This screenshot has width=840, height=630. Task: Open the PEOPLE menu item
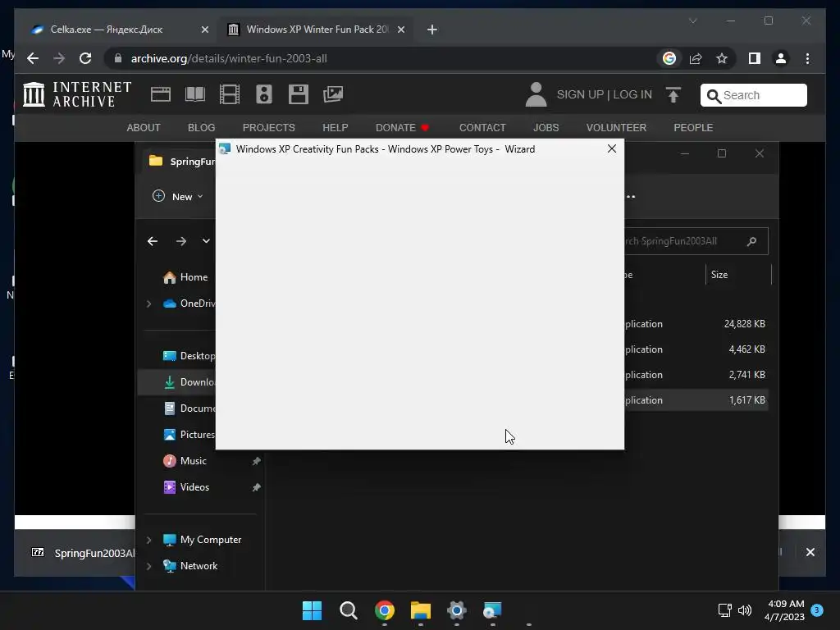pos(693,127)
